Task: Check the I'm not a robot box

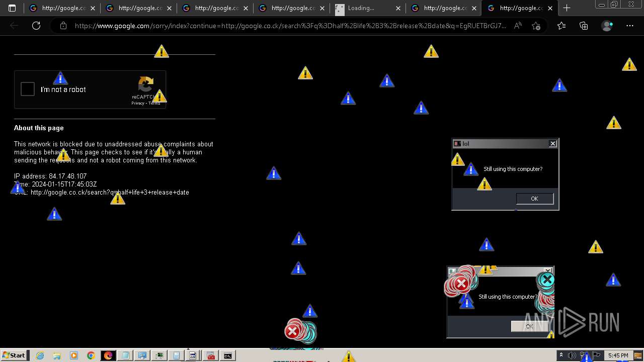Action: click(28, 89)
